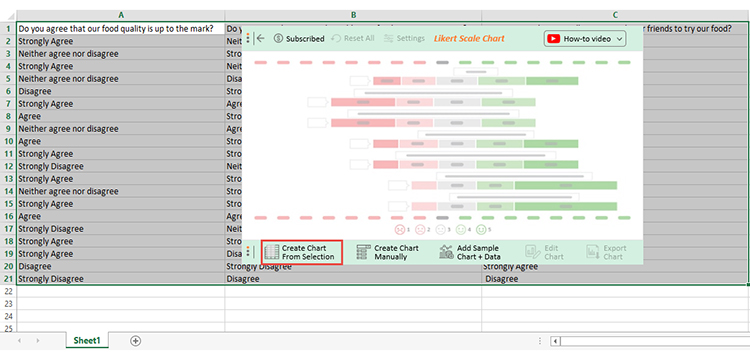Click the Reset All button

click(353, 38)
